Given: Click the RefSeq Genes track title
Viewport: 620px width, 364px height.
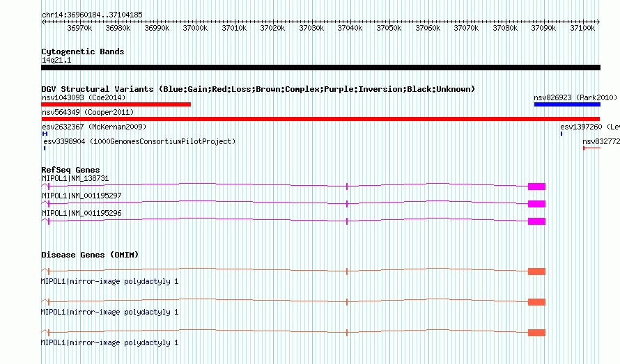Looking at the screenshot, I should tap(70, 170).
